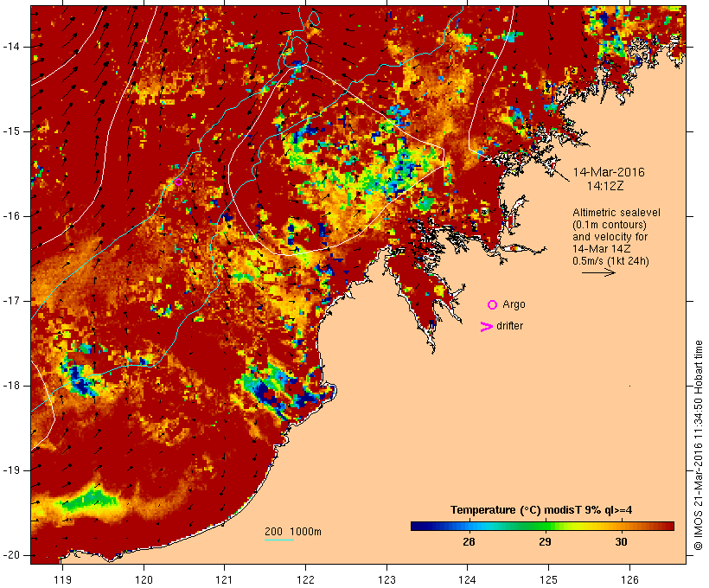Image resolution: width=709 pixels, height=588 pixels.
Task: Click the '14:12Z' time label
Action: click(x=605, y=186)
